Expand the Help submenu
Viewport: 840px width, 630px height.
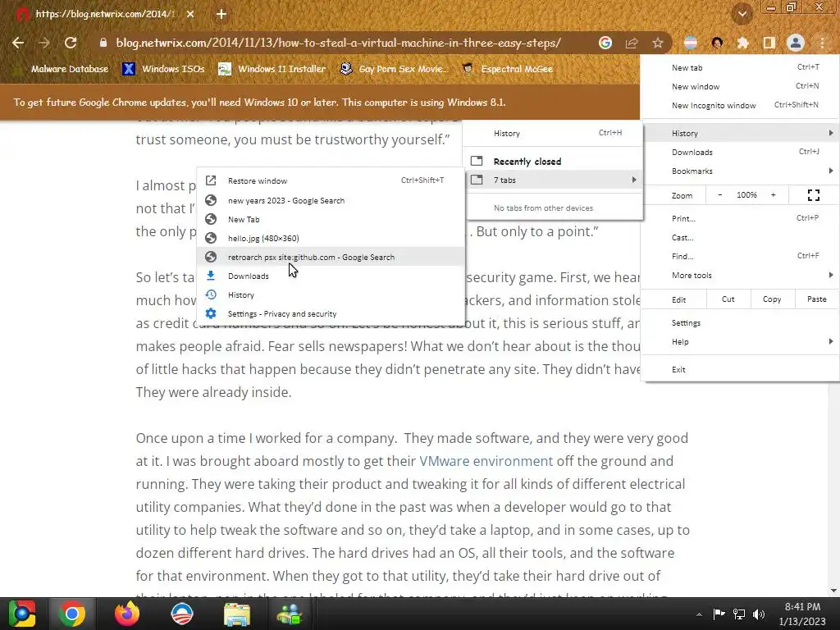point(740,342)
